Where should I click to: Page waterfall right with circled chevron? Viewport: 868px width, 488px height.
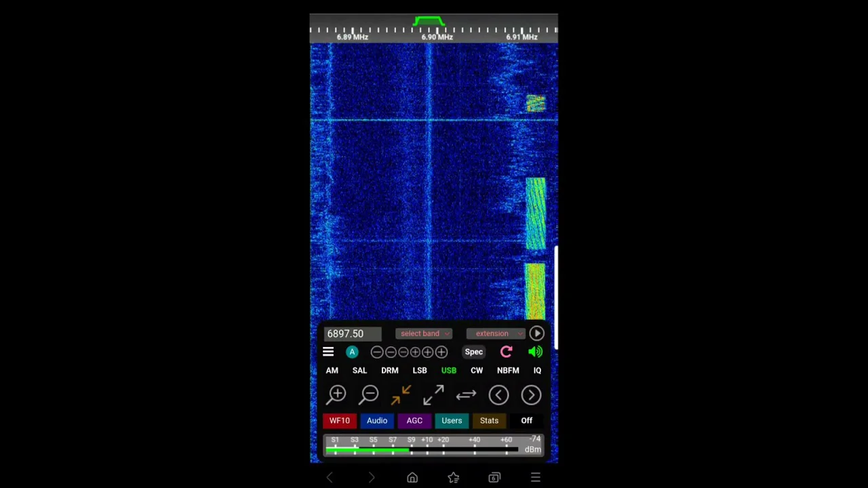click(531, 395)
